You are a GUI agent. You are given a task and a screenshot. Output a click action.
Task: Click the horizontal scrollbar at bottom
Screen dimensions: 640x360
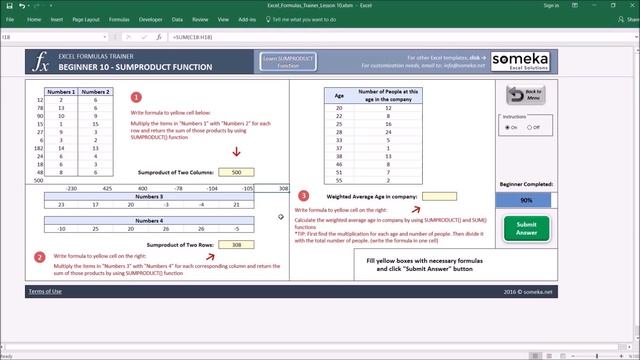[x=312, y=347]
